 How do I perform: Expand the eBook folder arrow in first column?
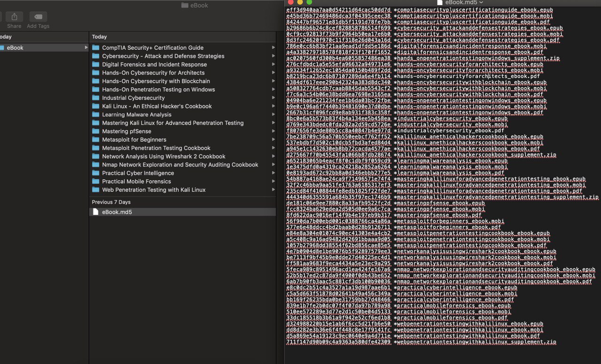86,48
